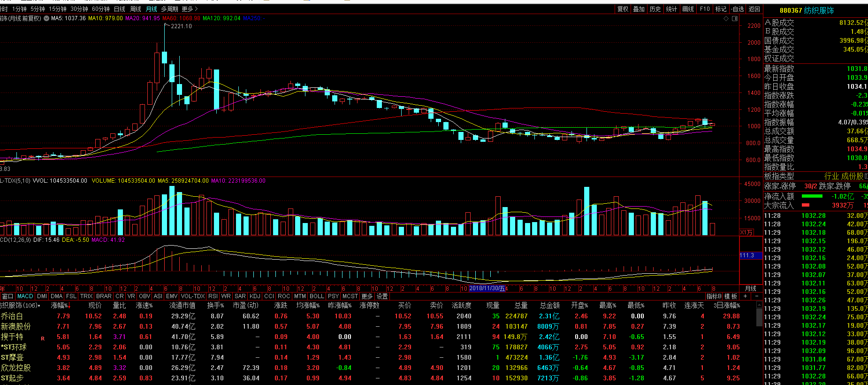Click the 标记 mark button
This screenshot has width=868, height=385.
coord(721,9)
